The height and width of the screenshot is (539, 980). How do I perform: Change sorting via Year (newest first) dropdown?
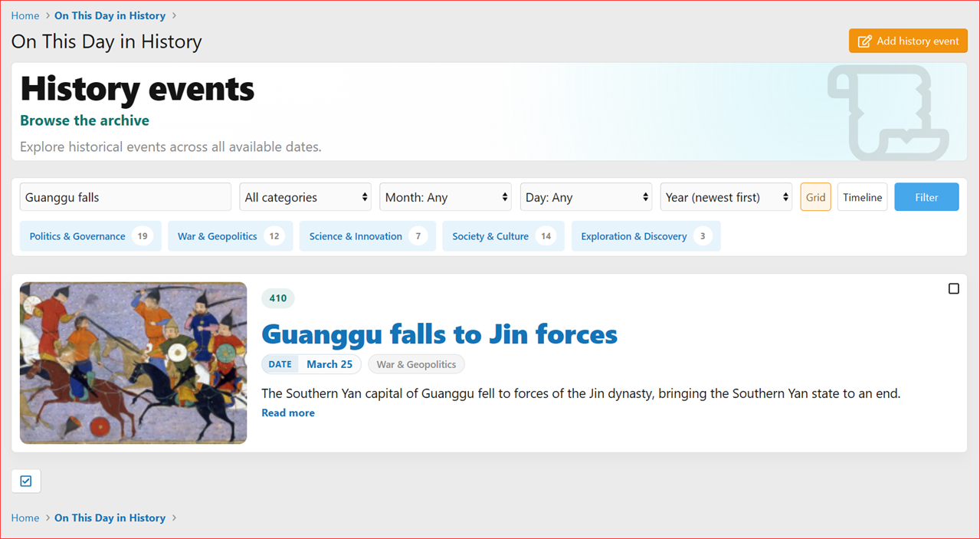[725, 196]
